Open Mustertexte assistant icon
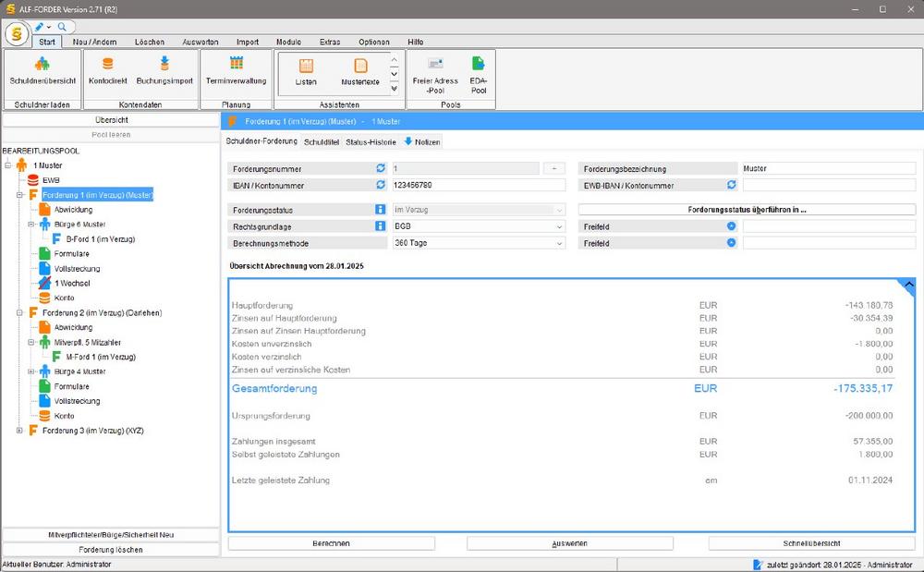Viewport: 924px width, 572px height. click(x=360, y=71)
